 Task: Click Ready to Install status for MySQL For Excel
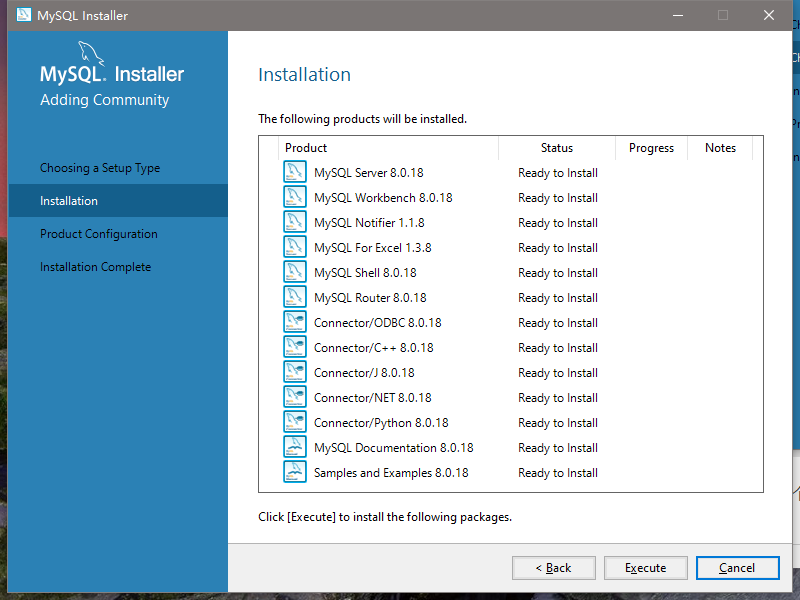[x=558, y=248]
